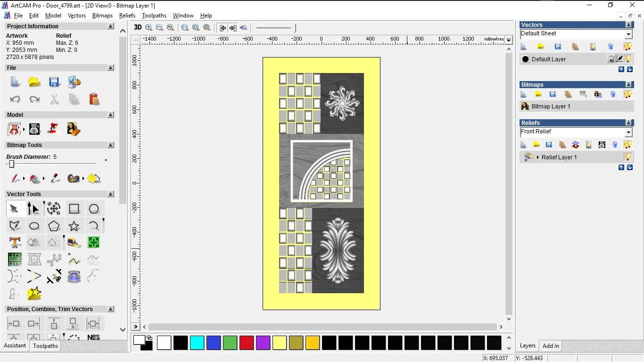Click the Save file icon in File panel

(54, 82)
